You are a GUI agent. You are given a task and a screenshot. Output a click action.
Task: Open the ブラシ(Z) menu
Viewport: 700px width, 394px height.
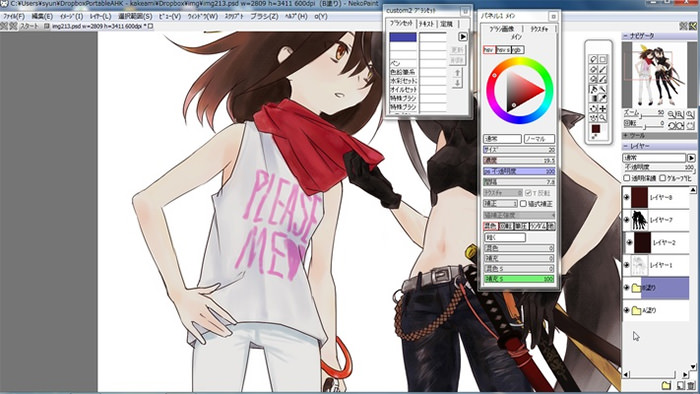pos(264,16)
